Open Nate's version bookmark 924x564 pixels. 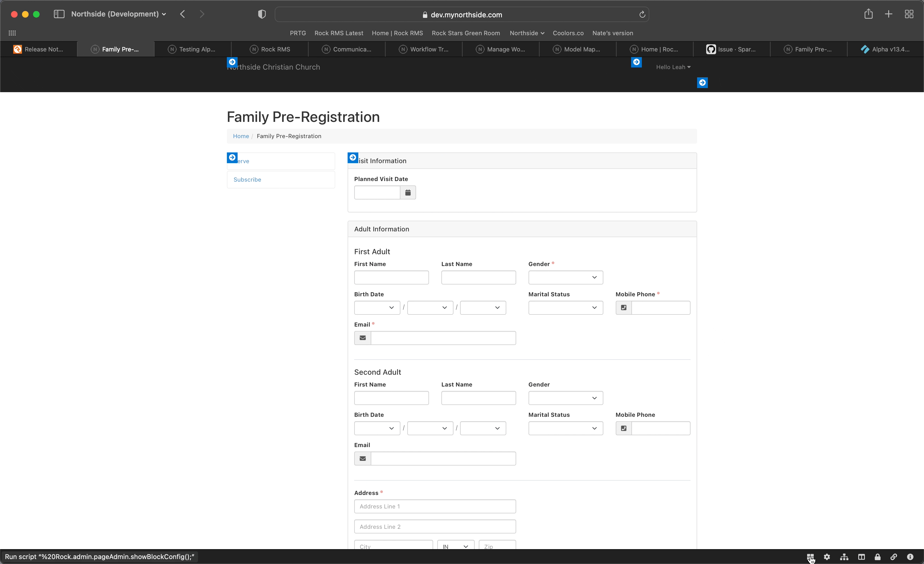(613, 33)
